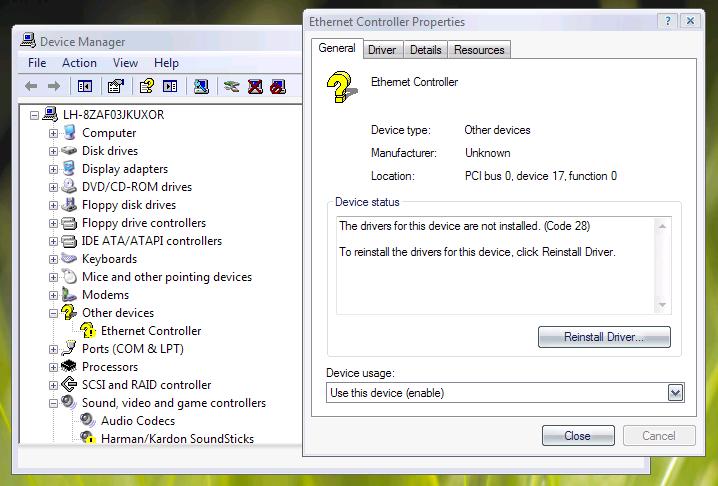Click the Properties toolbar icon
This screenshot has width=718, height=486.
[116, 87]
